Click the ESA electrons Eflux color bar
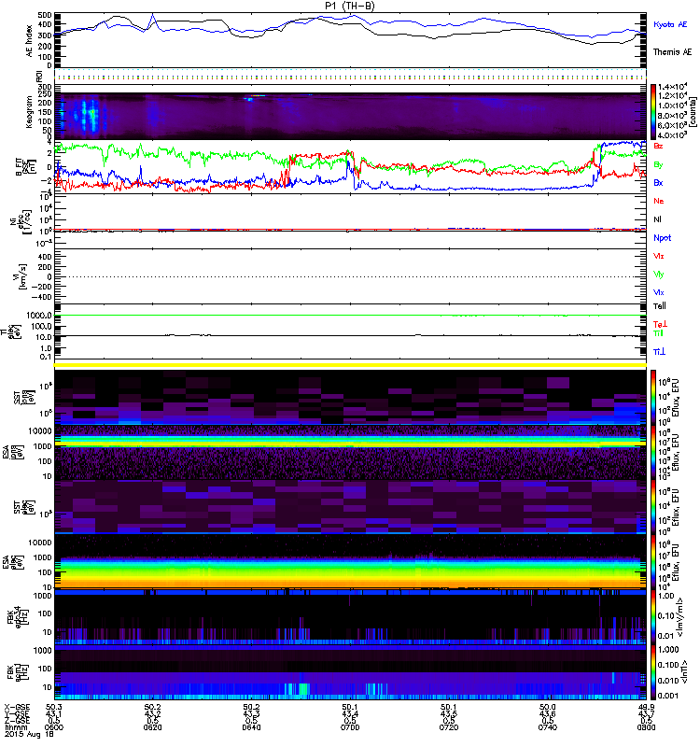This screenshot has width=700, height=747. click(x=653, y=562)
